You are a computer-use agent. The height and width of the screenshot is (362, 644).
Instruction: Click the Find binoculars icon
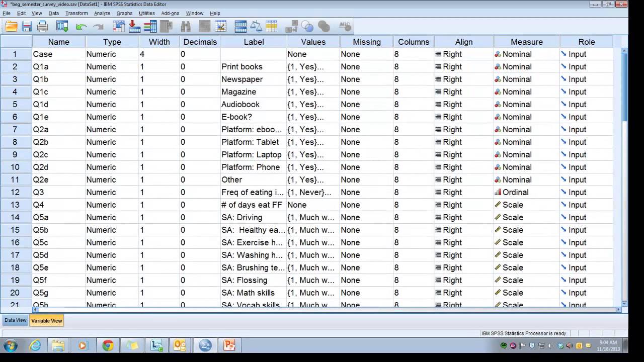[x=186, y=27]
